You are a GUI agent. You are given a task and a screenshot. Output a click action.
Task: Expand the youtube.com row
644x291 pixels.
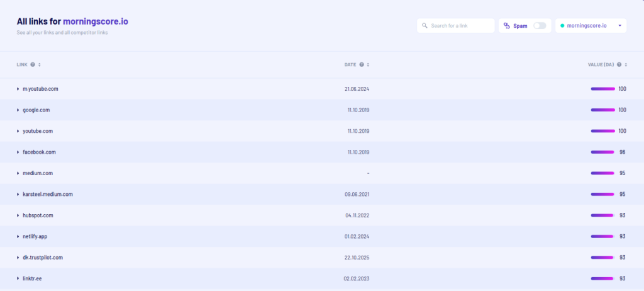18,131
